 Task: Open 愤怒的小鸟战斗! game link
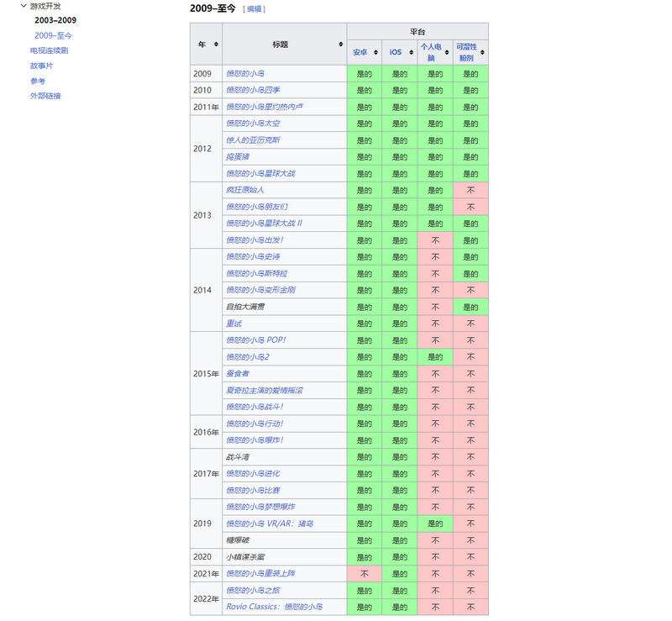pos(255,407)
